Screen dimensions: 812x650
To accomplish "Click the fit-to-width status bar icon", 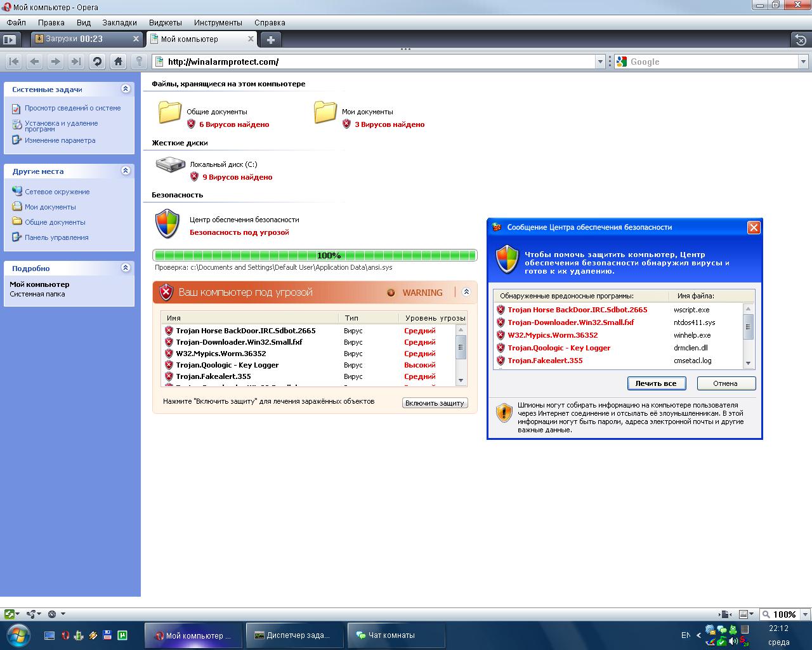I will [724, 614].
